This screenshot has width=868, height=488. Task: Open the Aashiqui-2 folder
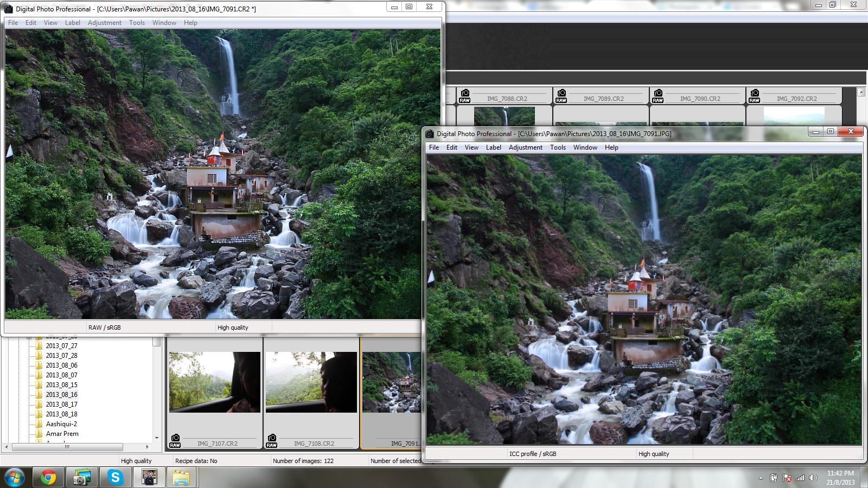click(x=61, y=424)
